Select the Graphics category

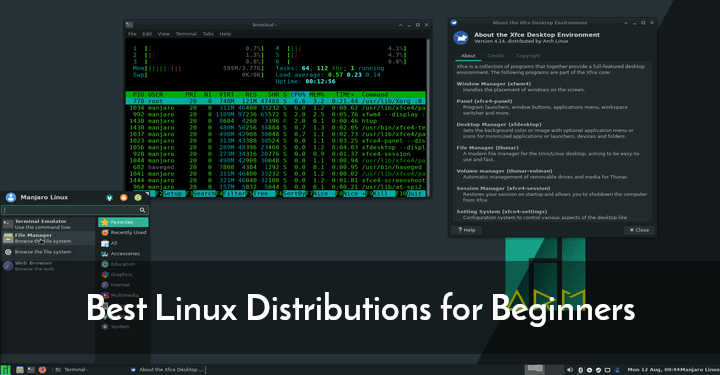(x=123, y=274)
